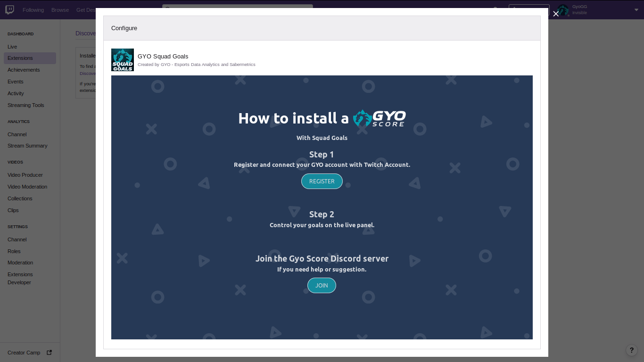
Task: Open Moderation settings
Action: (20, 263)
